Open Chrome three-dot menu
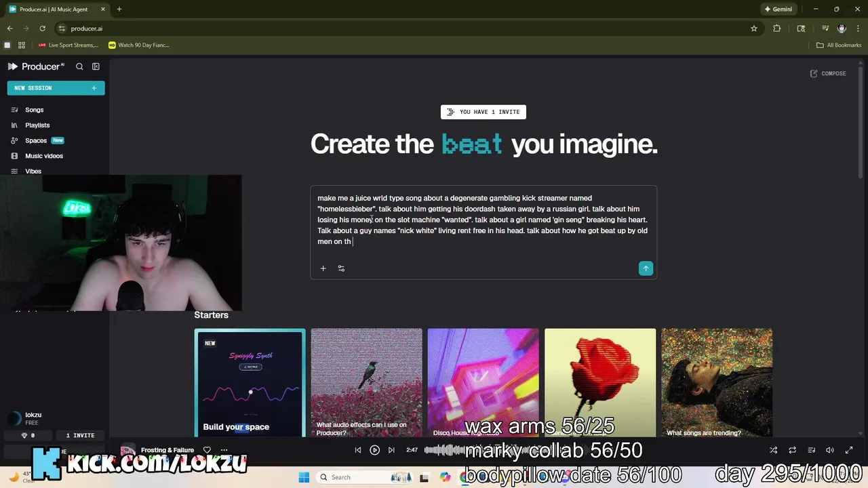 [858, 28]
